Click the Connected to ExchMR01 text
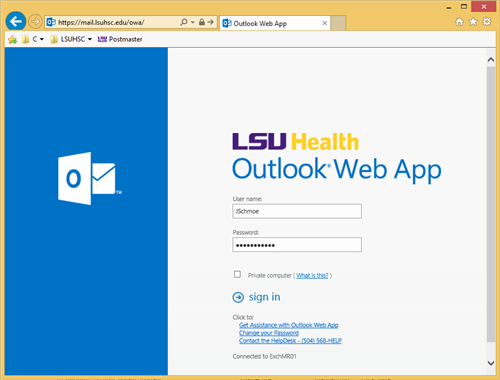Viewport: 500px width, 380px height. coord(264,356)
